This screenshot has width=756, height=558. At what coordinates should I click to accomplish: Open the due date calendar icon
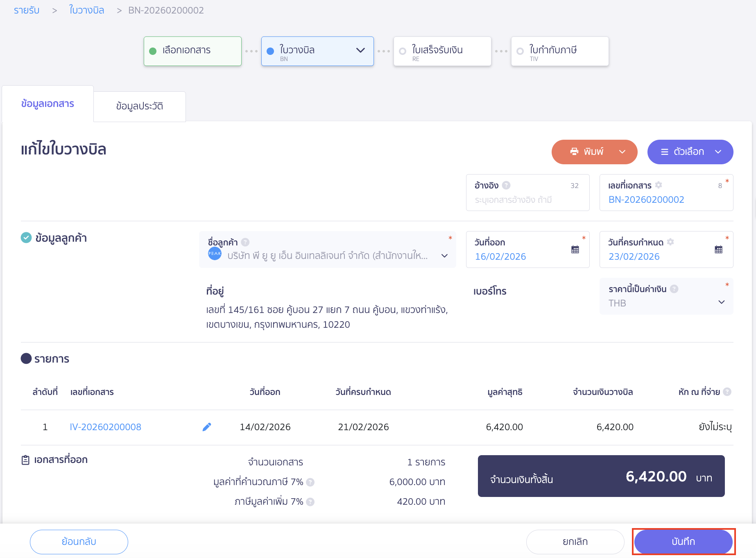pos(718,250)
